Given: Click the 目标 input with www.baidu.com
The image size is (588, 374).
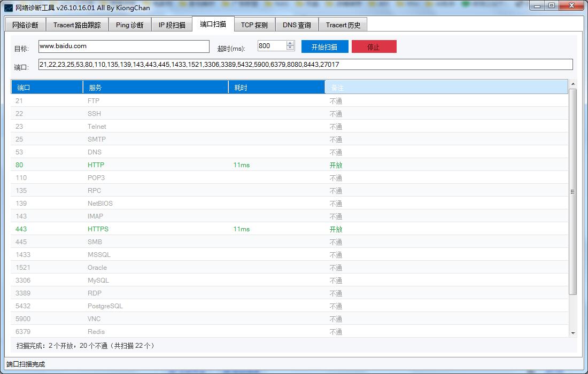Looking at the screenshot, I should click(124, 46).
